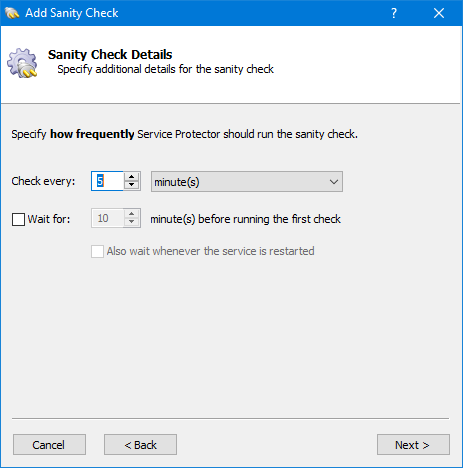Image resolution: width=463 pixels, height=468 pixels.
Task: Click the Check every number field
Action: coord(107,181)
